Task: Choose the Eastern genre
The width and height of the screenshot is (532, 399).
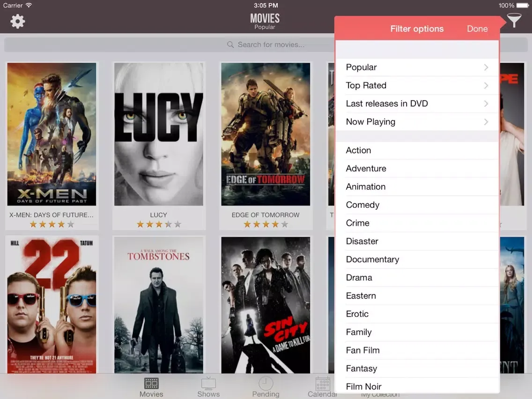Action: pos(417,296)
